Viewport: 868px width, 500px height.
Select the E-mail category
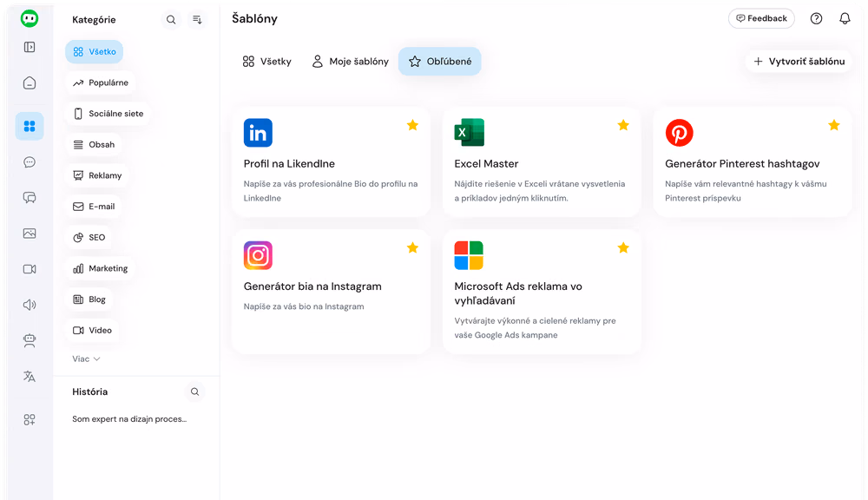coord(94,207)
